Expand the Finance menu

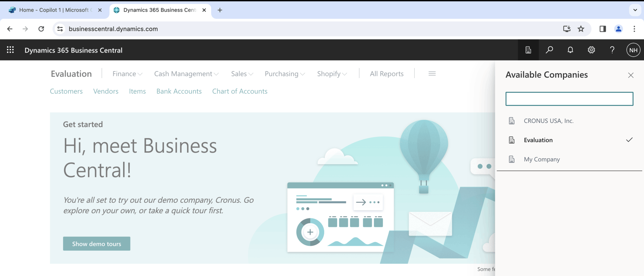click(127, 74)
